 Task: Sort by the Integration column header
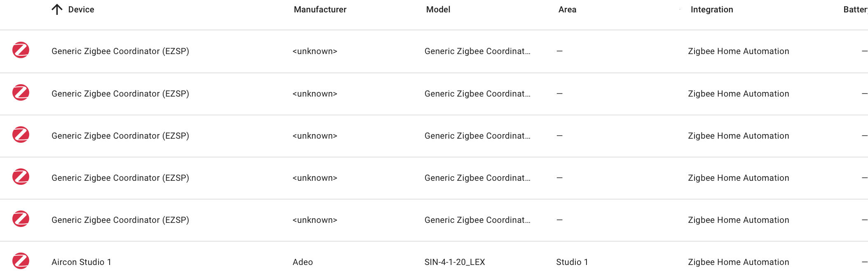pos(712,9)
